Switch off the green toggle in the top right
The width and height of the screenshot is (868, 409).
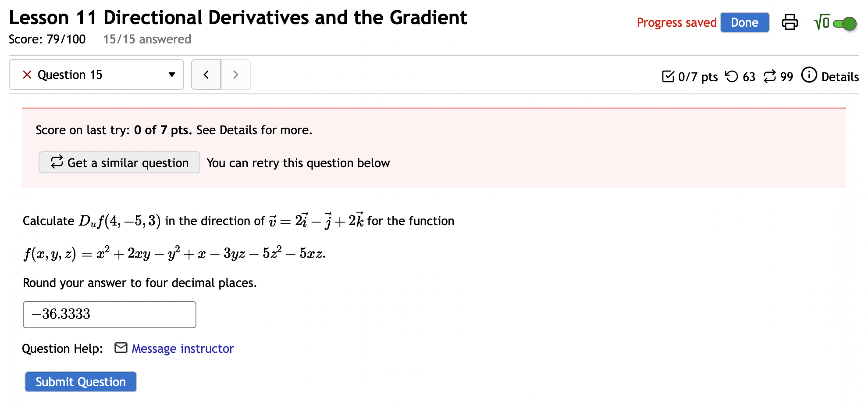coord(846,24)
